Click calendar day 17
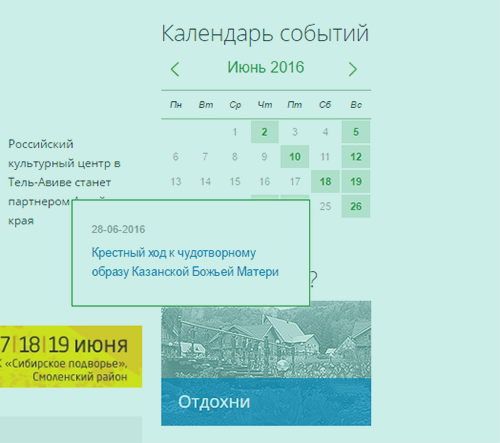 click(x=295, y=181)
